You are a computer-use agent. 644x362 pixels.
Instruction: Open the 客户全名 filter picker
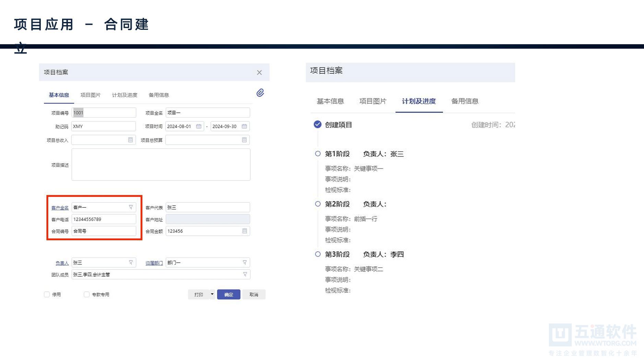click(131, 207)
